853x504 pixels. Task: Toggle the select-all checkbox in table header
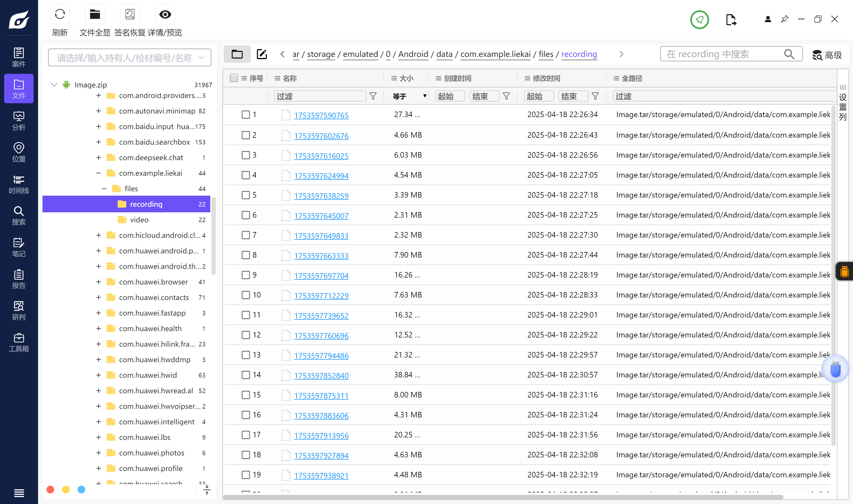[234, 78]
